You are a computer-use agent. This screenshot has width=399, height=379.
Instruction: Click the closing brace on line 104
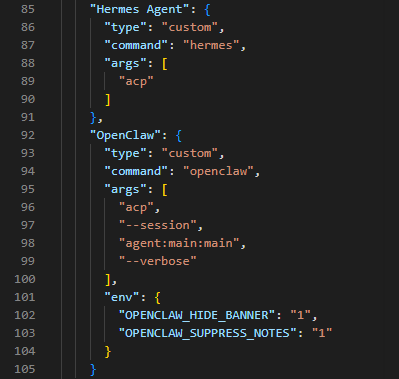(107, 351)
